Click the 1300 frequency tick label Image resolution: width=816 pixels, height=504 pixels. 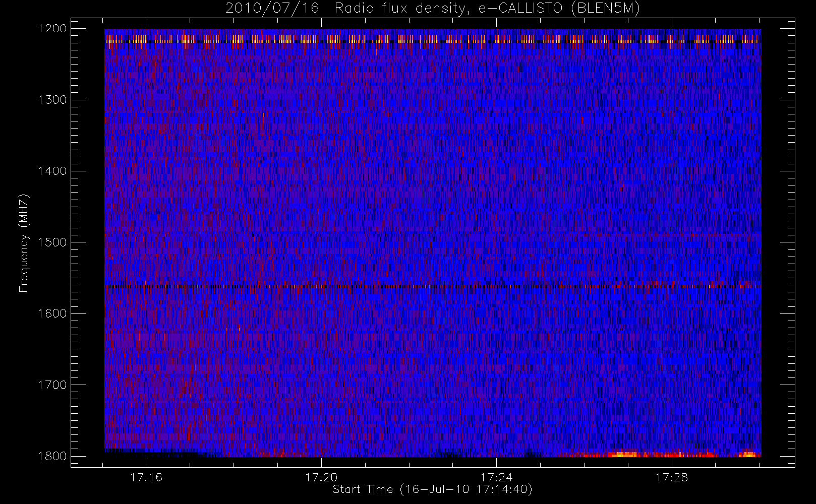click(x=52, y=100)
